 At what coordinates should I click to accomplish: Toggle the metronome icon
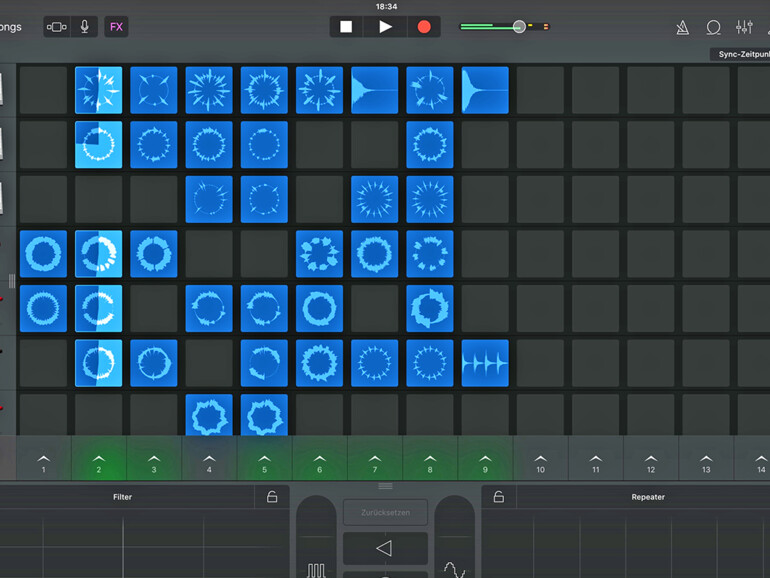[682, 28]
